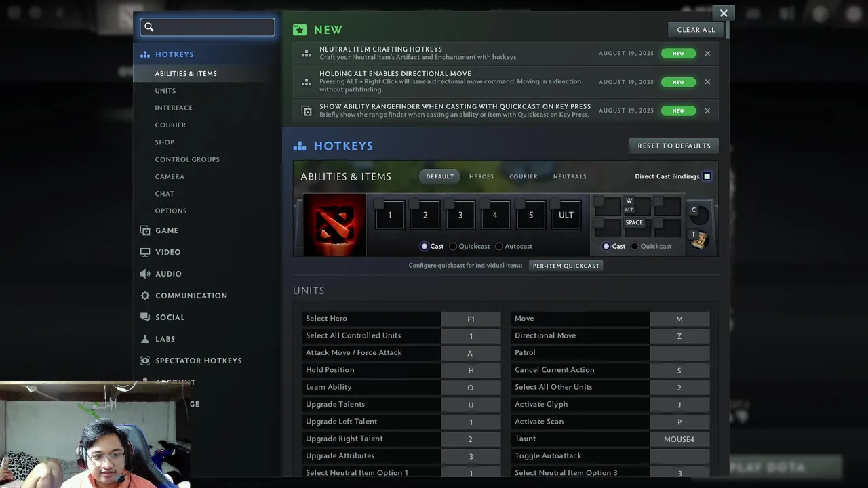Dismiss the Holding ALT Directional Move notice

pyautogui.click(x=707, y=82)
